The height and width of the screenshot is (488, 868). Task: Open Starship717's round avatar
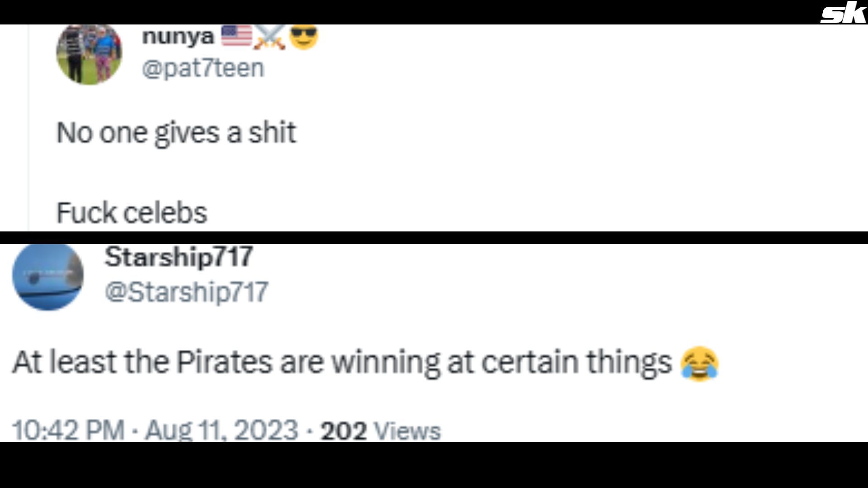[48, 277]
